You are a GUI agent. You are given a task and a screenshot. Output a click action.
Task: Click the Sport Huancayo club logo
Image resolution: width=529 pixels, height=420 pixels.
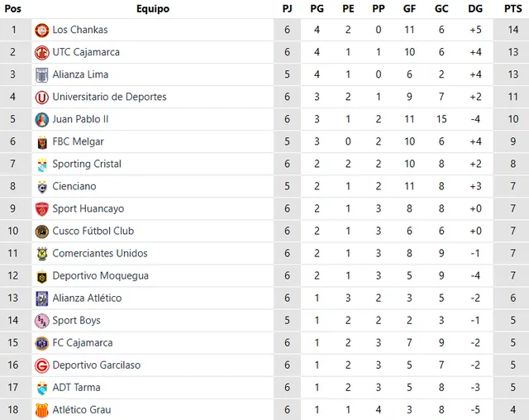pyautogui.click(x=41, y=208)
